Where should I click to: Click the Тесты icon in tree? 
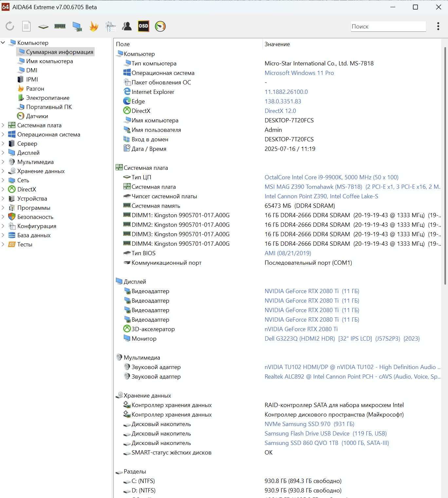[x=12, y=244]
